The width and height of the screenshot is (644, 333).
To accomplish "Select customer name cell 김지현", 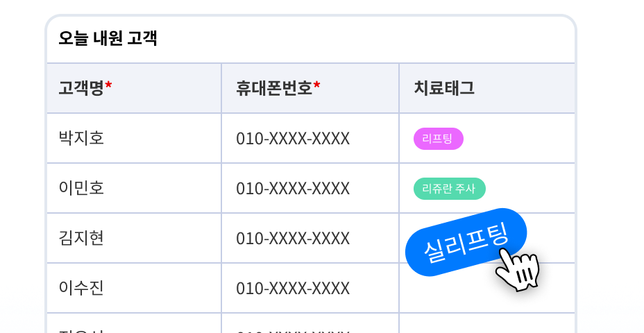I will click(134, 238).
